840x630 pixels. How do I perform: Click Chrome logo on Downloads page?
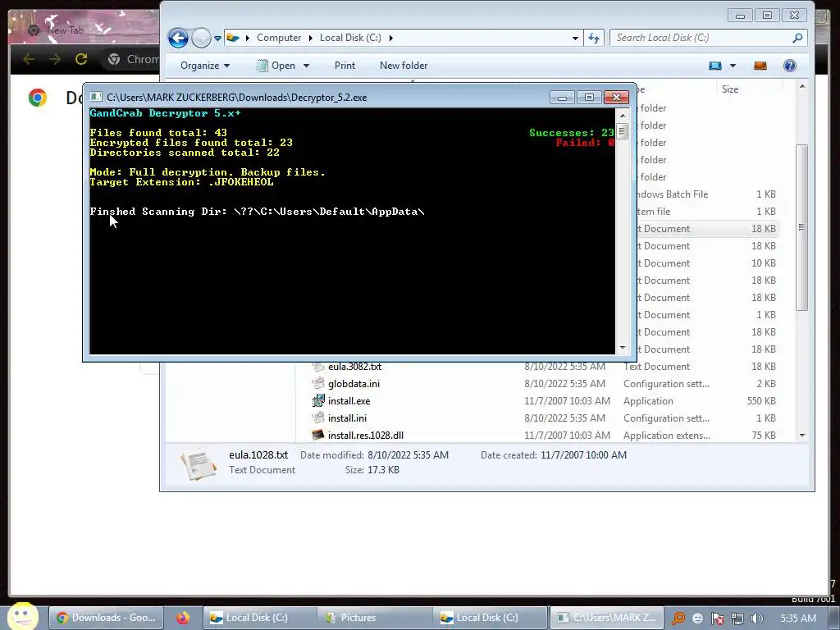pyautogui.click(x=38, y=98)
